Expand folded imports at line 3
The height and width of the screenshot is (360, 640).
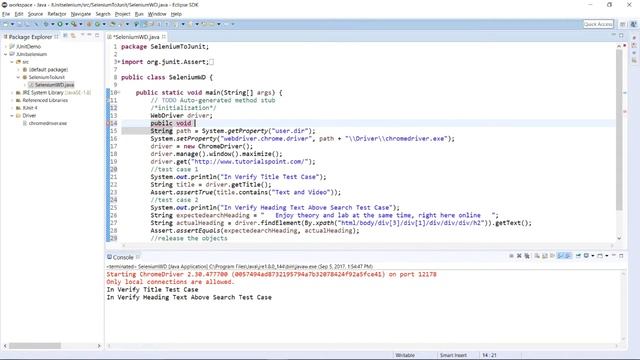(x=119, y=62)
